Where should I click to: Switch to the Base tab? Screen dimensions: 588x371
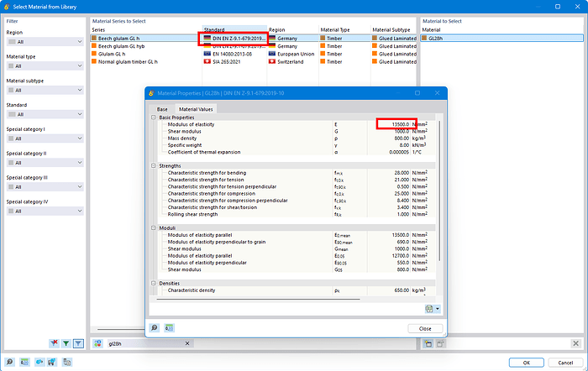[x=162, y=109]
